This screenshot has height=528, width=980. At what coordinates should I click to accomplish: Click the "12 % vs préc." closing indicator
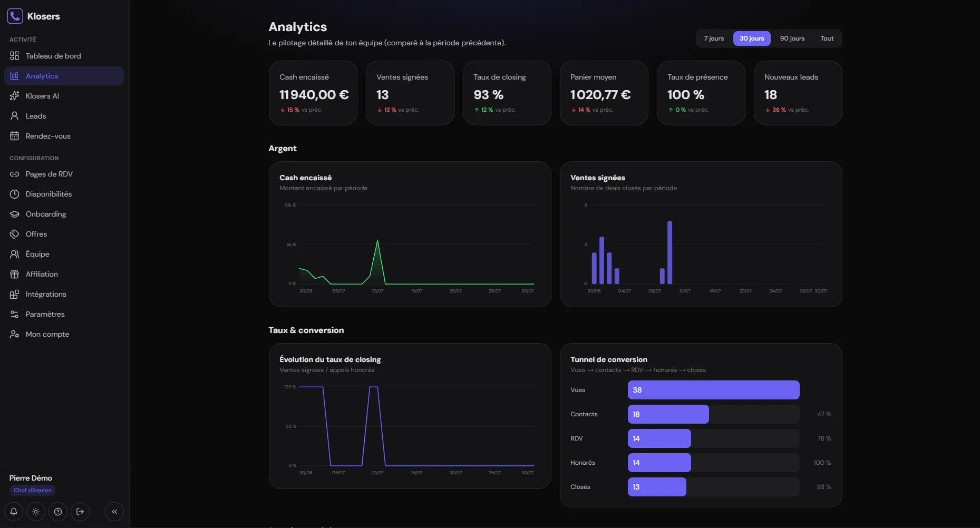[x=495, y=110]
